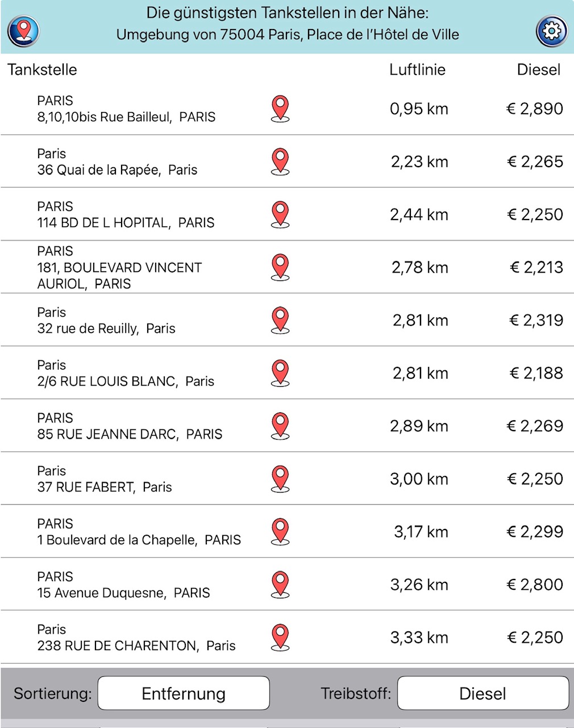Select the station at 15 Avenue Duquesne

click(287, 584)
